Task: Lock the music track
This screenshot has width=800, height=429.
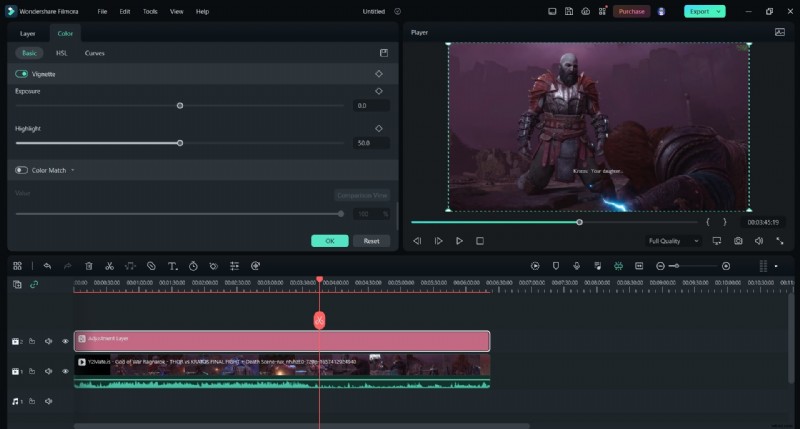Action: coord(32,401)
